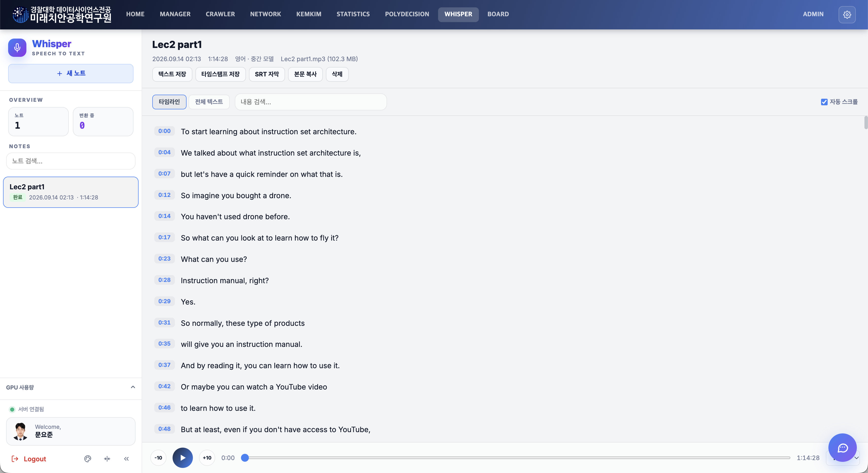The height and width of the screenshot is (473, 868).
Task: Switch to the 전체 텍스트 tab
Action: coord(209,102)
